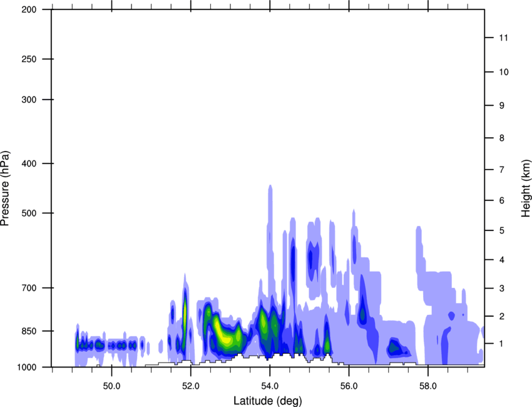Click the 1 km height label
This screenshot has width=532, height=407.
502,344
